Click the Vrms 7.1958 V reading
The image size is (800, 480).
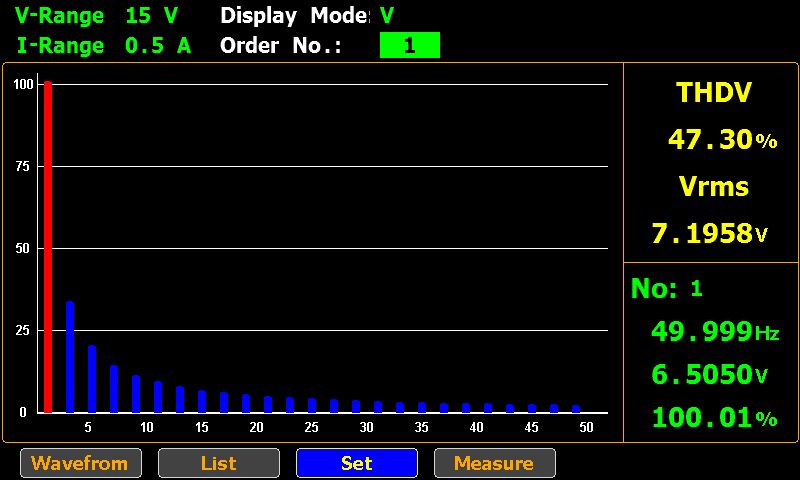709,234
